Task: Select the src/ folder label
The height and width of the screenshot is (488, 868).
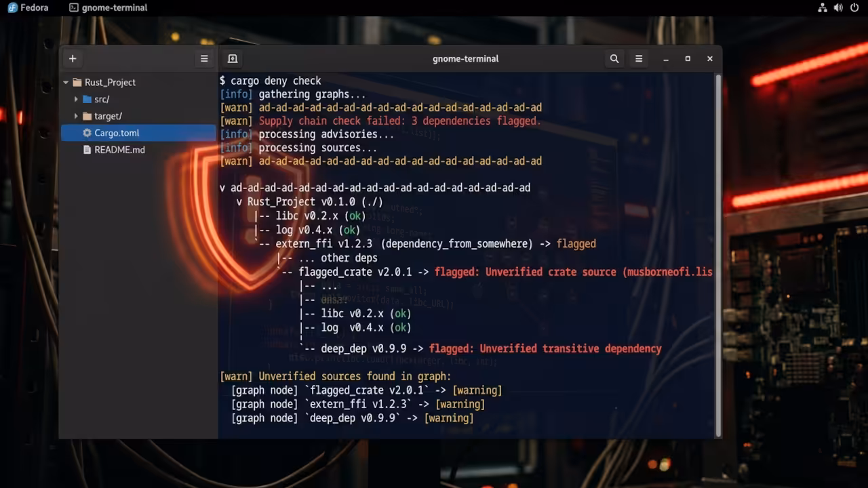Action: tap(102, 99)
